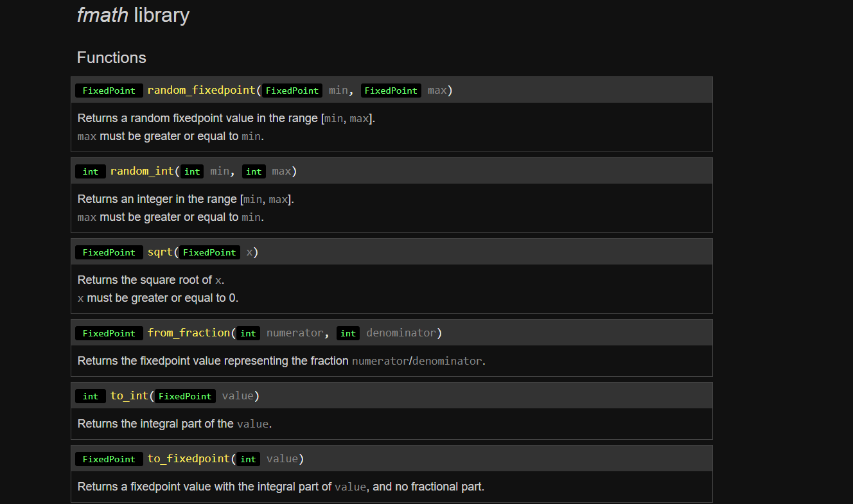The height and width of the screenshot is (504, 853).
Task: Click int type badge before numerator parameter
Action: pos(249,333)
